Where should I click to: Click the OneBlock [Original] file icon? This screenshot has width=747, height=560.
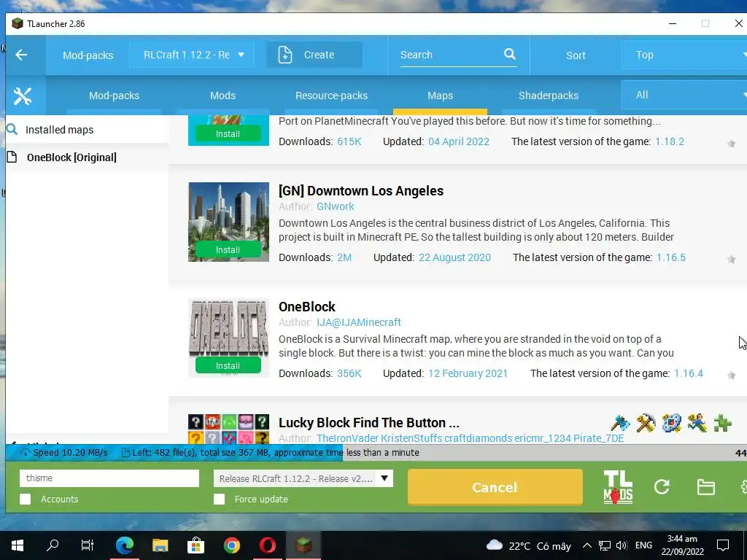[x=12, y=157]
